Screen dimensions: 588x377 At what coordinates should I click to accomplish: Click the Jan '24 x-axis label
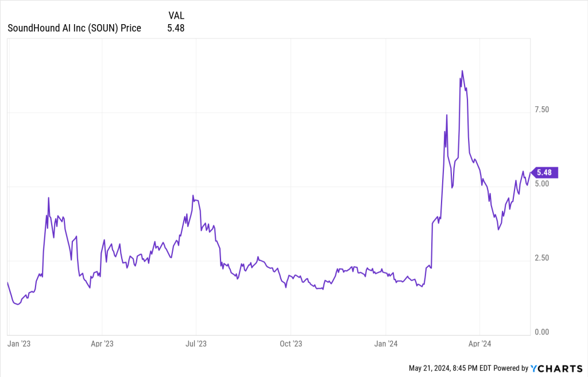[386, 344]
